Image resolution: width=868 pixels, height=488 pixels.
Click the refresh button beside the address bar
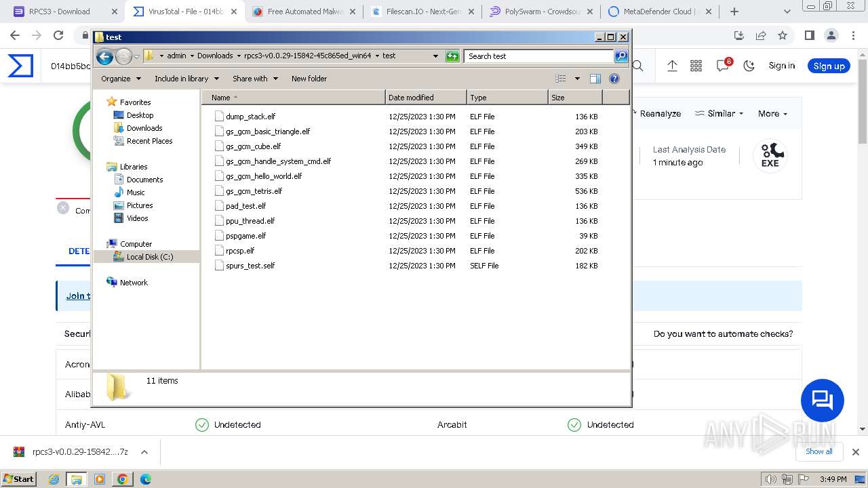(x=452, y=56)
